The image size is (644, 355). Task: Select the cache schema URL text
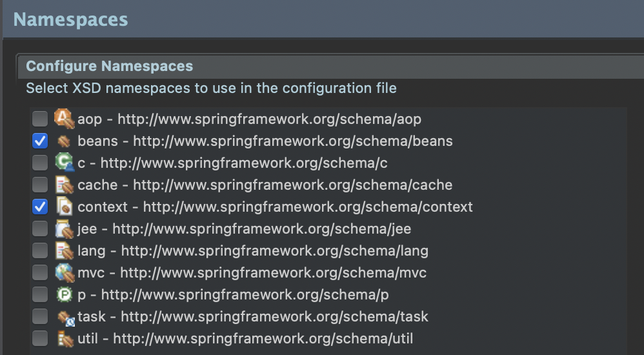point(293,185)
